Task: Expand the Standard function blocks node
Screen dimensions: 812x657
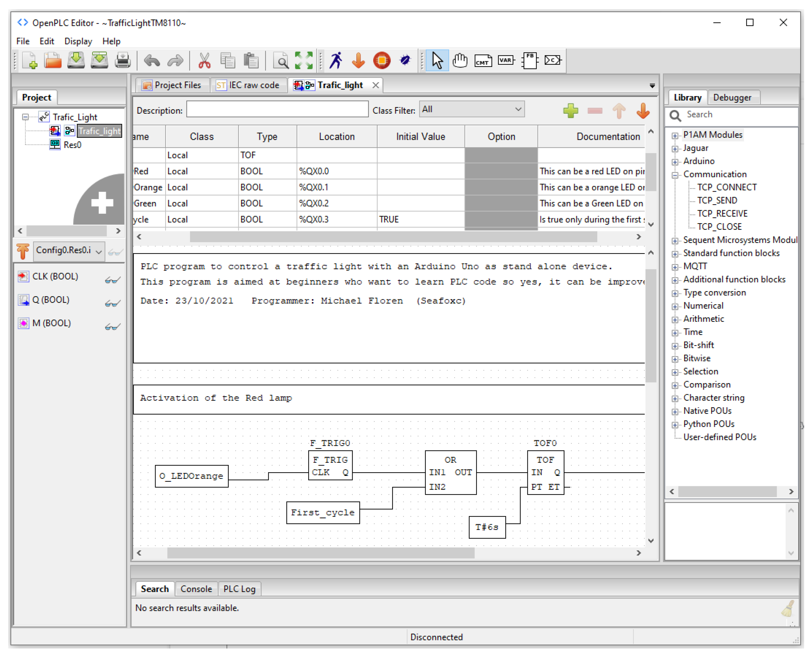Action: 675,253
